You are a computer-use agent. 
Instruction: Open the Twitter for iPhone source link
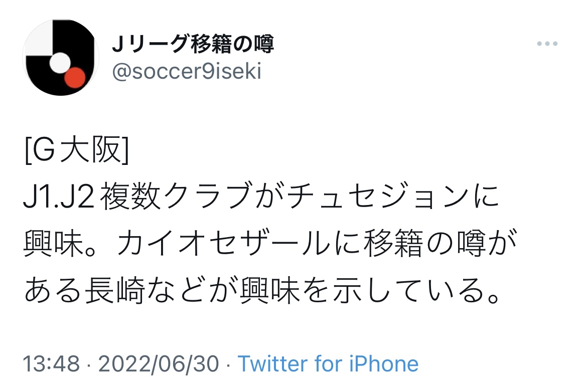[328, 363]
